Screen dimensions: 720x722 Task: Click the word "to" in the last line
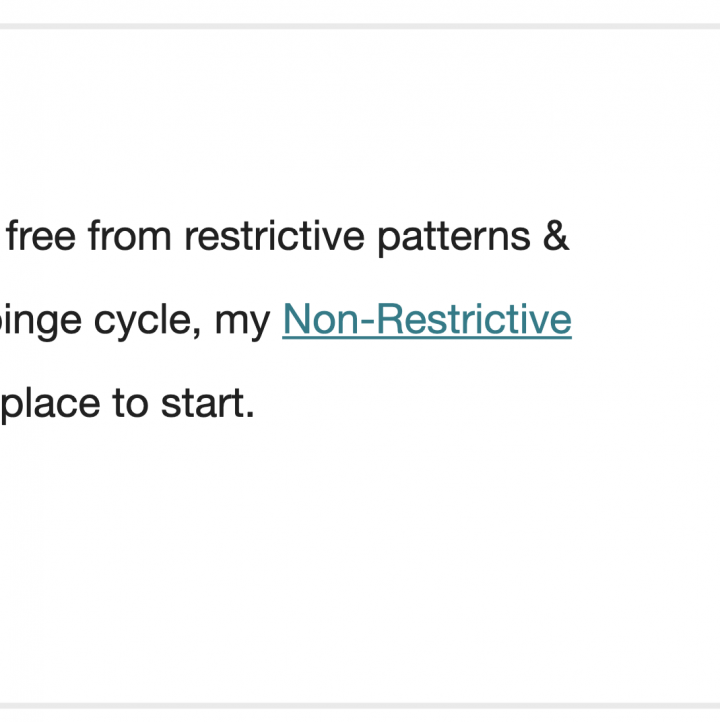click(130, 403)
